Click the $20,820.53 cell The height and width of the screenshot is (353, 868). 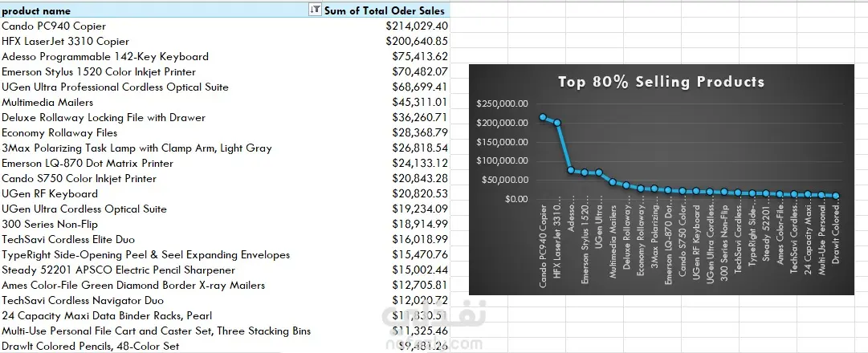pyautogui.click(x=420, y=193)
